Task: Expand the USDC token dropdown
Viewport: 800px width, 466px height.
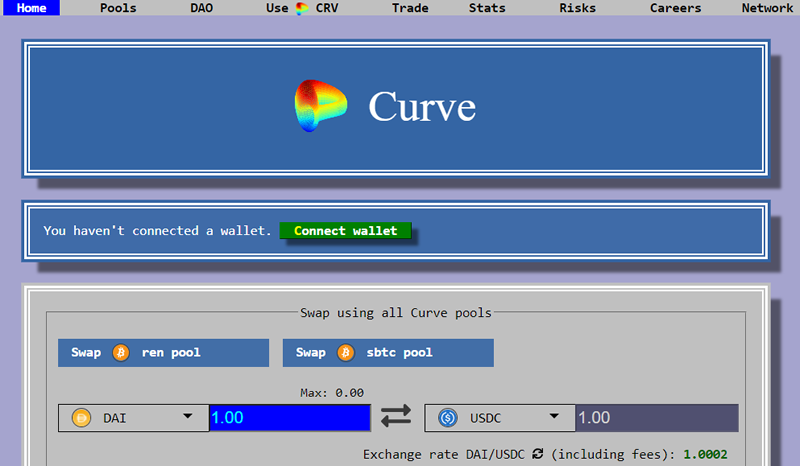Action: pos(500,418)
